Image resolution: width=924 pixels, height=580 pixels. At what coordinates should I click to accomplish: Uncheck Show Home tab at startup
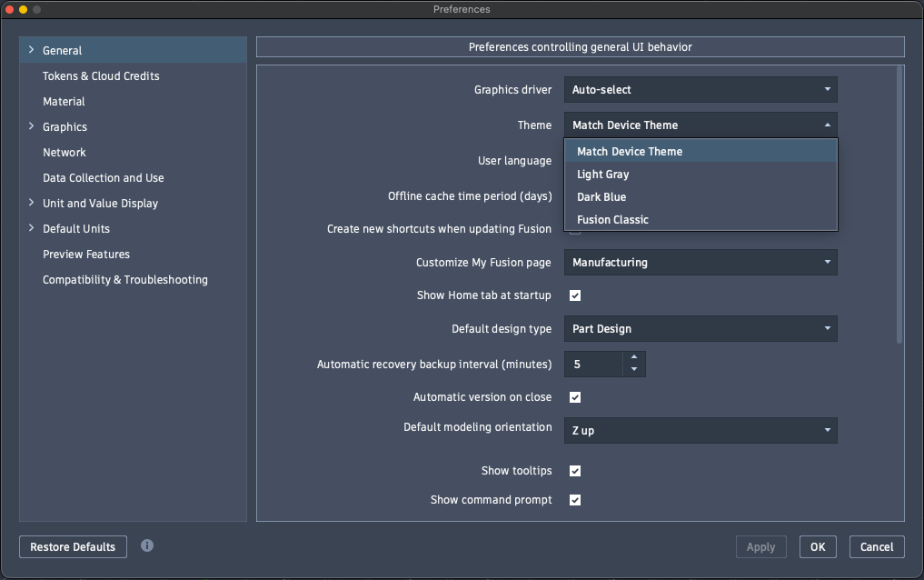pos(575,295)
